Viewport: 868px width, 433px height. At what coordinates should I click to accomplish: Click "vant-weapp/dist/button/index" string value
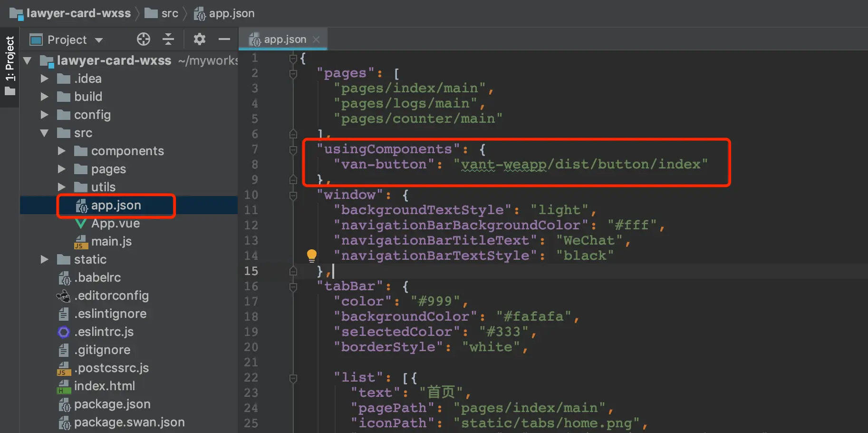[x=581, y=165]
